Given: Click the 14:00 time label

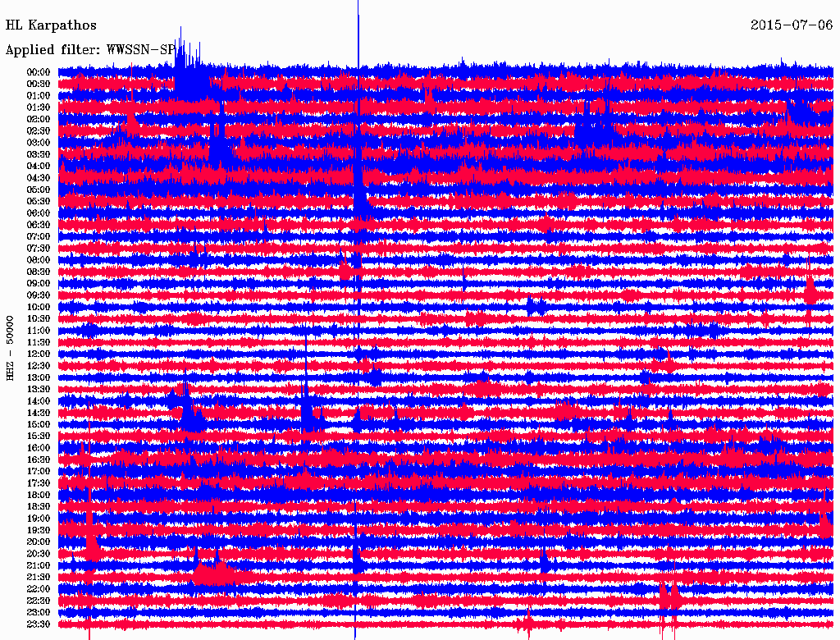Looking at the screenshot, I should click(x=39, y=400).
